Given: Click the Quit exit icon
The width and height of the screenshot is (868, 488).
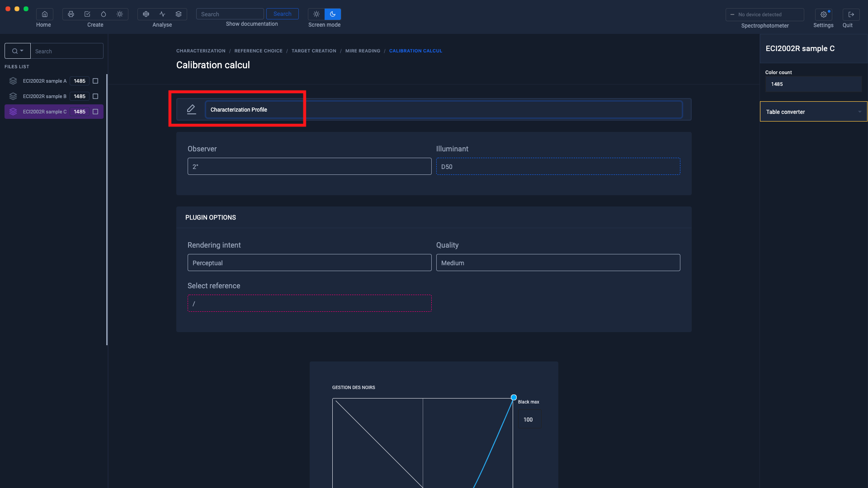Looking at the screenshot, I should coord(851,14).
